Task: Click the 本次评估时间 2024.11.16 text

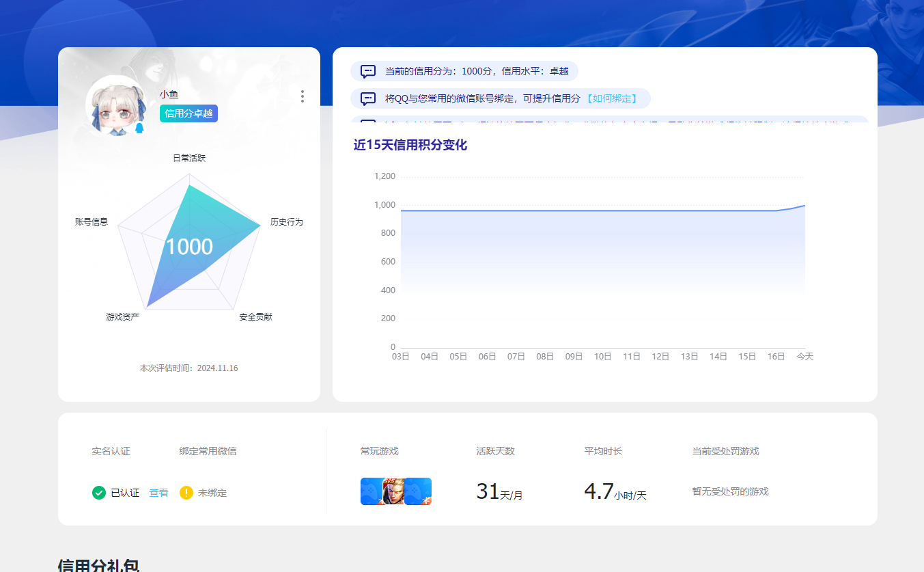Action: (189, 368)
